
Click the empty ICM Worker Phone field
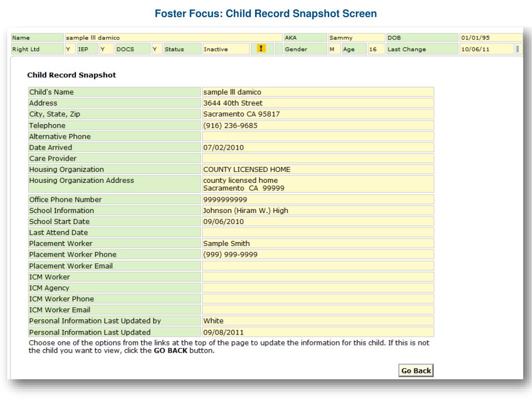click(x=318, y=299)
